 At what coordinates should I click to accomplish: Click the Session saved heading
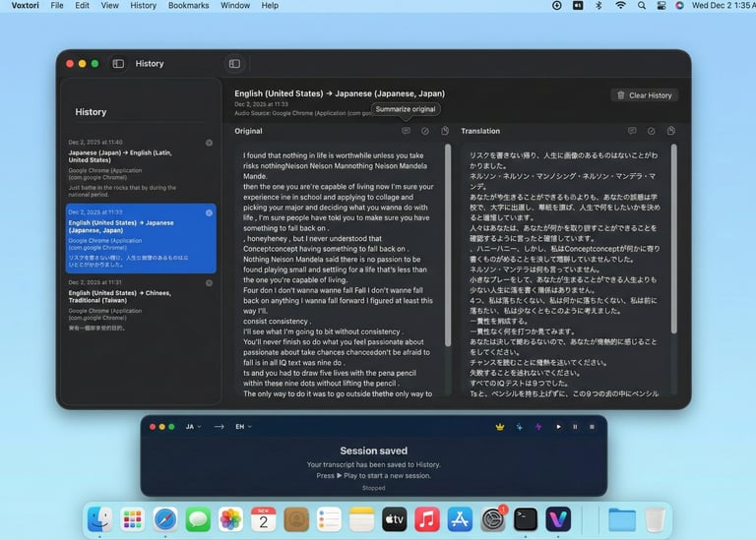point(374,450)
